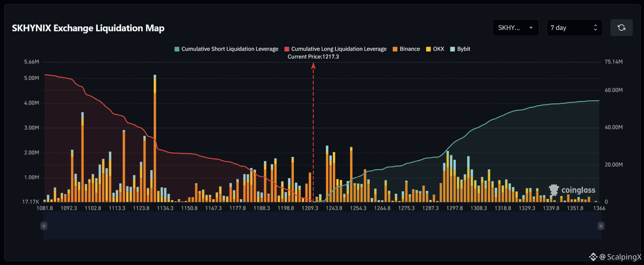Click the light blue Bybit legend swatch
The height and width of the screenshot is (265, 644).
pyautogui.click(x=452, y=49)
